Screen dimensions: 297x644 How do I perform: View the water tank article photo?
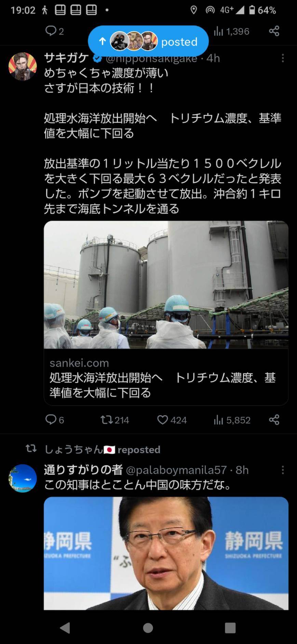coord(166,285)
